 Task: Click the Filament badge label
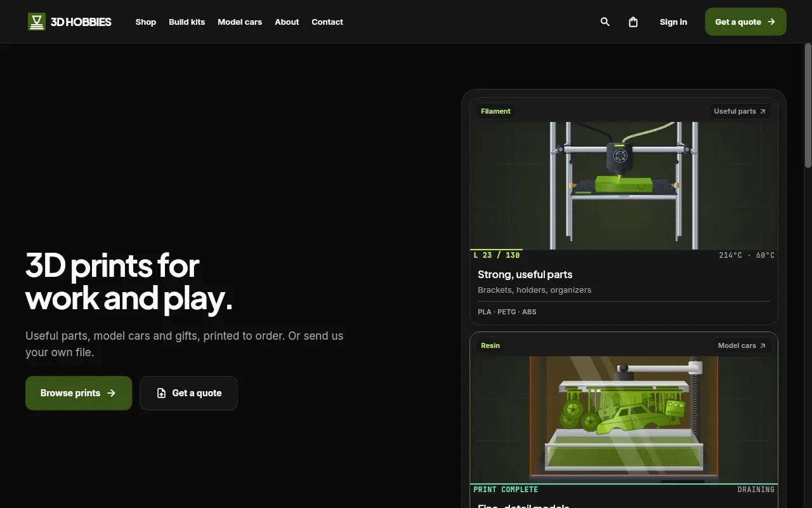pyautogui.click(x=495, y=111)
